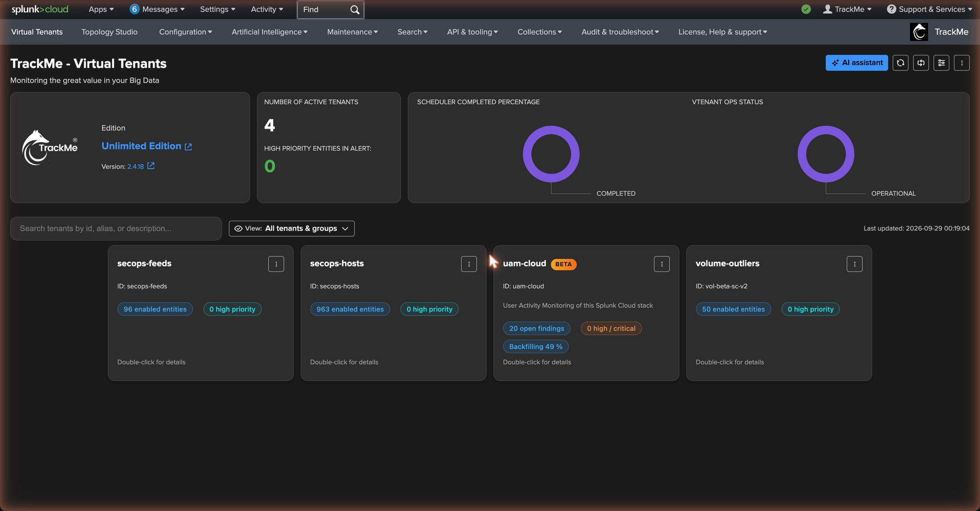980x511 pixels.
Task: Click the Scheduler Completed donut chart
Action: (551, 154)
